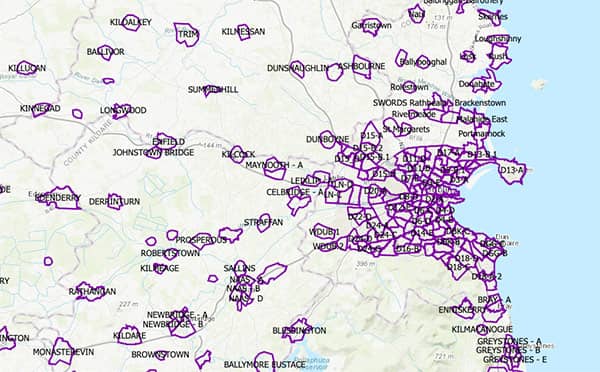The width and height of the screenshot is (600, 372).
Task: Click the KILLUCAN boundary polygon
Action: (26, 68)
